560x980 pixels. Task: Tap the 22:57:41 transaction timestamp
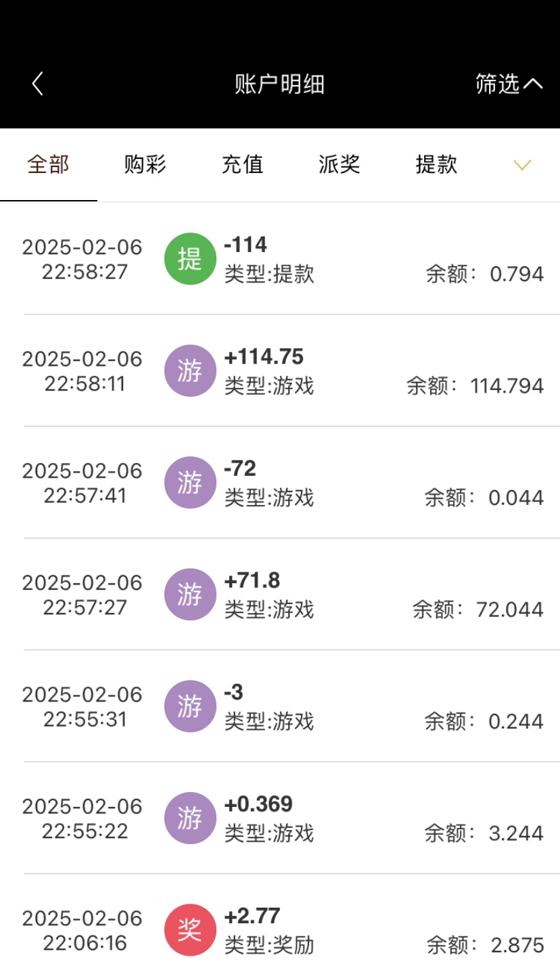point(85,496)
